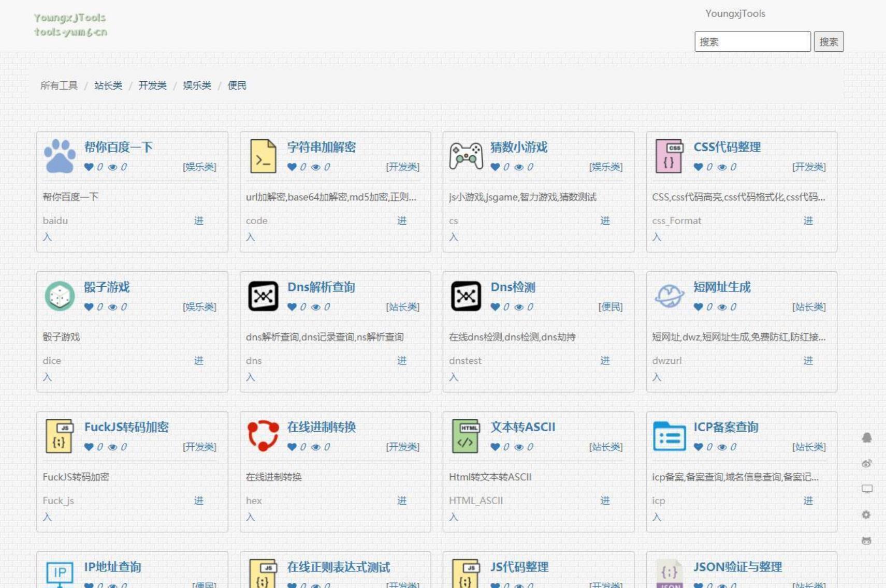Image resolution: width=886 pixels, height=588 pixels.
Task: Click the green dice icon for 骰子游戏
Action: 60,296
